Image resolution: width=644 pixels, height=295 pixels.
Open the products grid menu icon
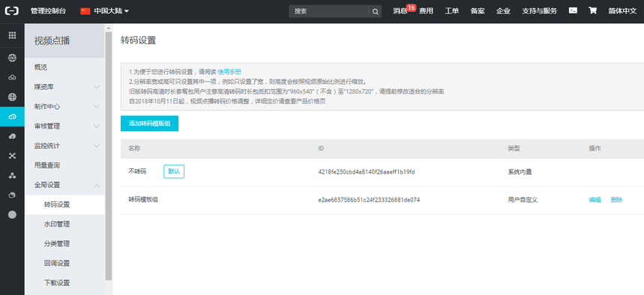click(x=12, y=35)
